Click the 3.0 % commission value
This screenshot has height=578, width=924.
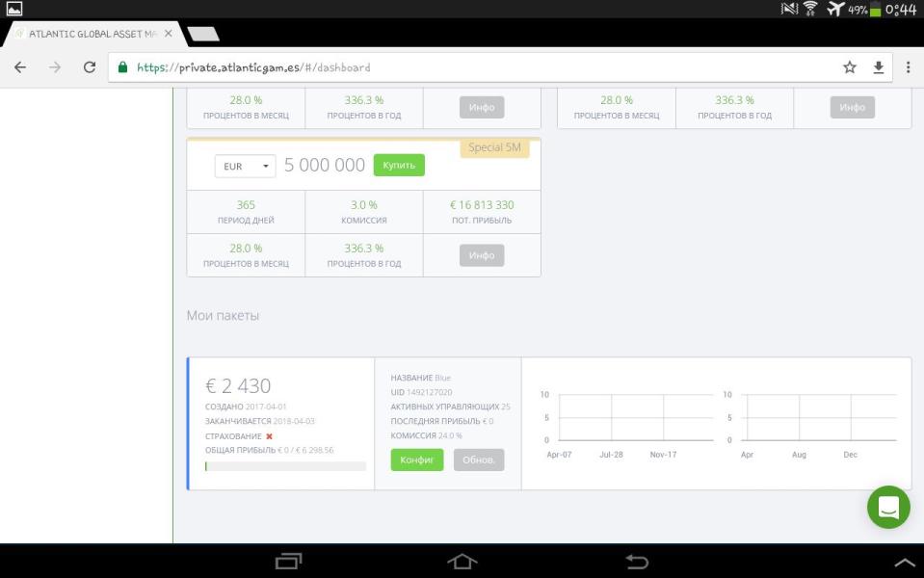pos(363,205)
